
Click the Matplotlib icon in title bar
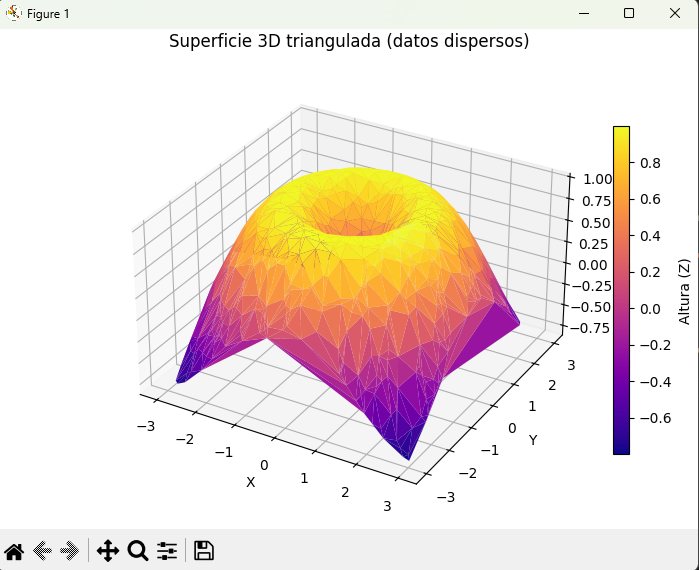click(x=13, y=13)
